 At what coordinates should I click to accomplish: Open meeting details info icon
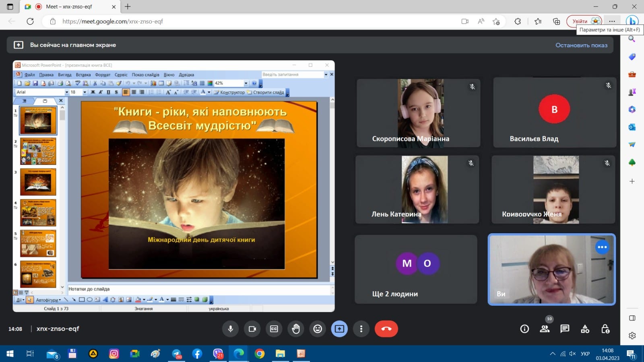[x=524, y=329]
